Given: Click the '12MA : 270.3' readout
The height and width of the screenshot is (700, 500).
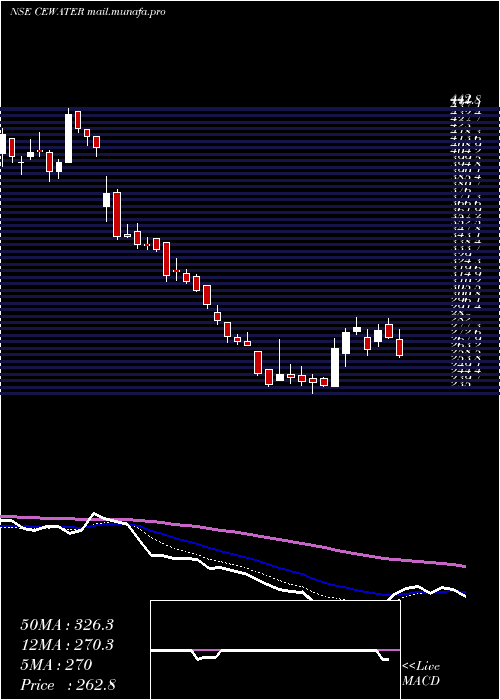Looking at the screenshot, I should 67,645.
